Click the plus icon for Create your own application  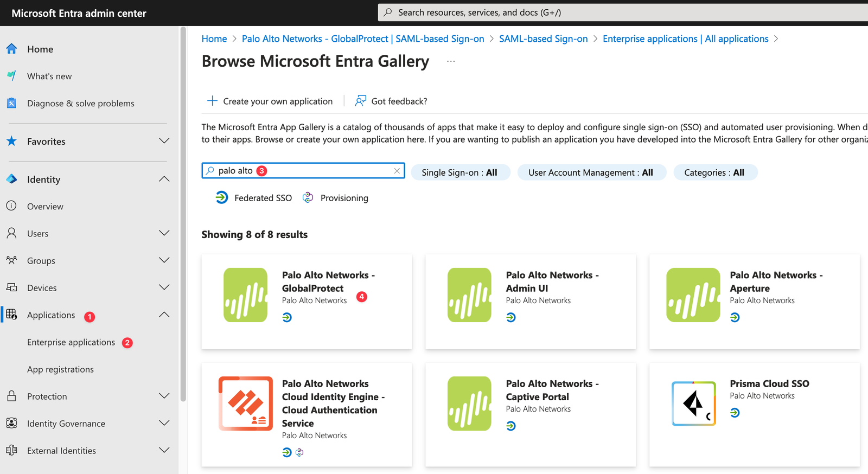point(212,101)
